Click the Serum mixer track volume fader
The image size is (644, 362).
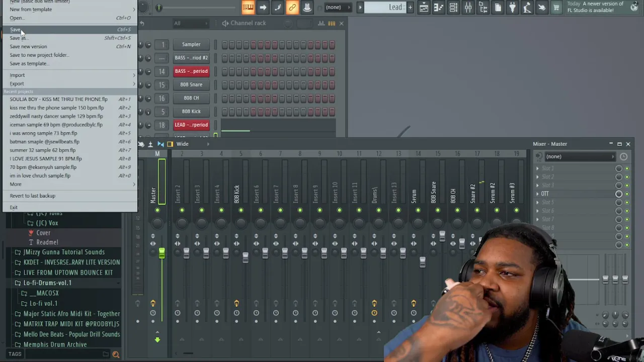pyautogui.click(x=422, y=262)
